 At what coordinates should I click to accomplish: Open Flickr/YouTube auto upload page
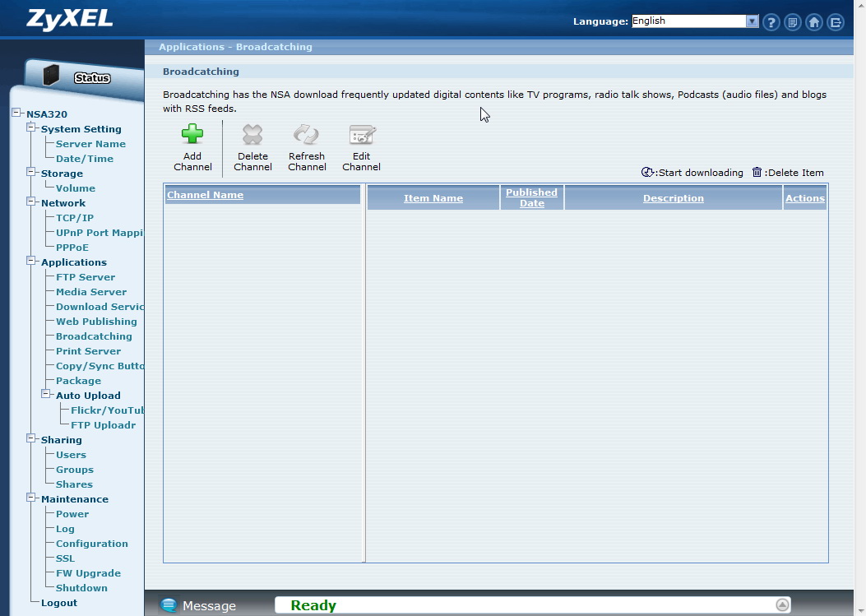107,410
